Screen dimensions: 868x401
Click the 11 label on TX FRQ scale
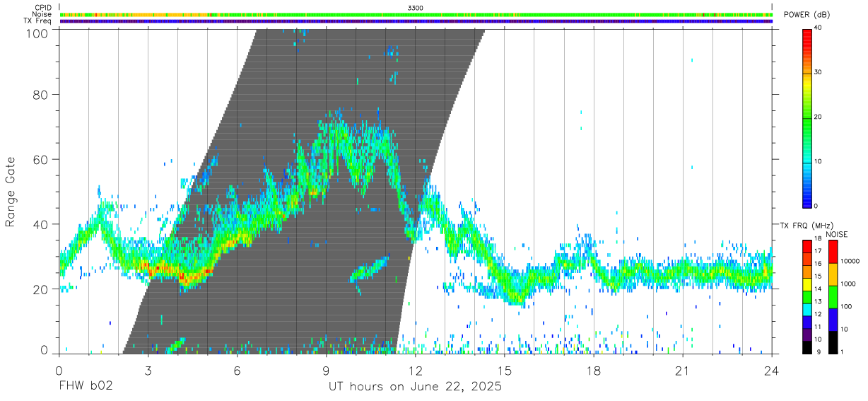click(818, 327)
